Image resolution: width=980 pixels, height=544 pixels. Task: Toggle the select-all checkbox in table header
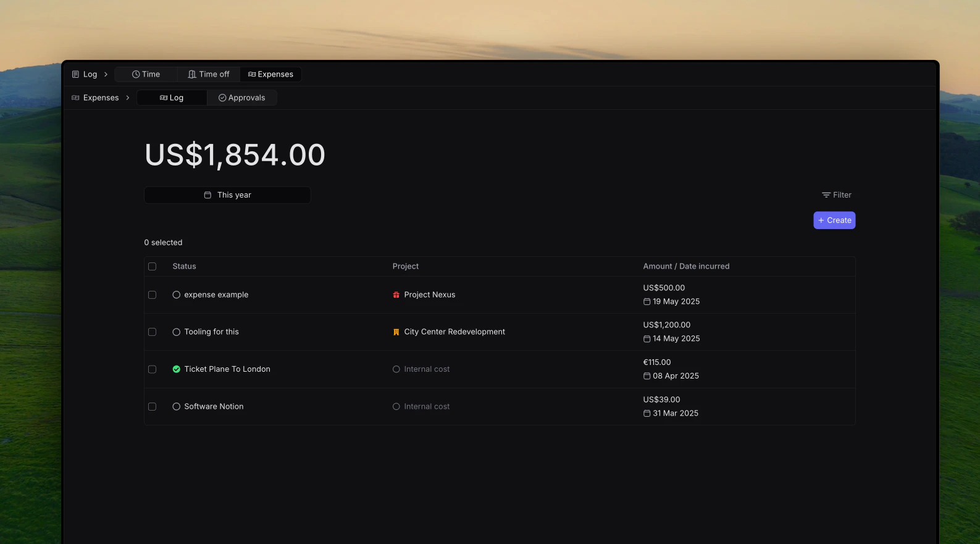(152, 267)
